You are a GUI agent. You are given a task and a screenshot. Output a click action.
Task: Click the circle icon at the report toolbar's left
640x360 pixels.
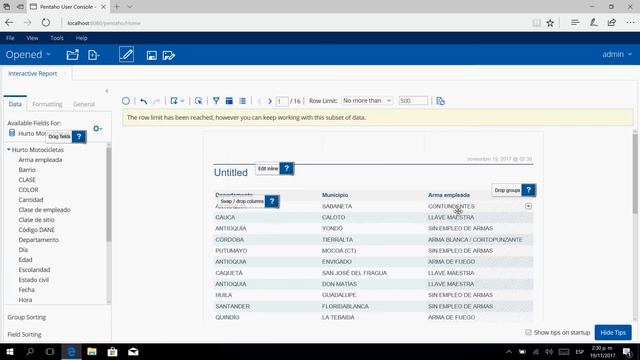pos(126,101)
